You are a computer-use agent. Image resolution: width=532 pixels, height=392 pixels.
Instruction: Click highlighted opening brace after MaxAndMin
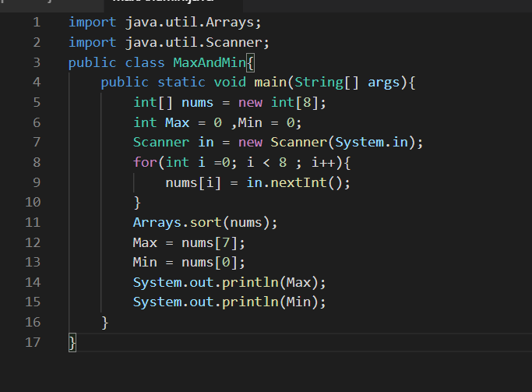(250, 63)
